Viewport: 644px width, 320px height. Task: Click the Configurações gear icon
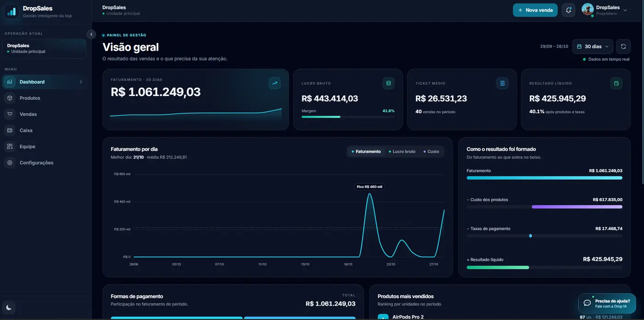[x=10, y=163]
